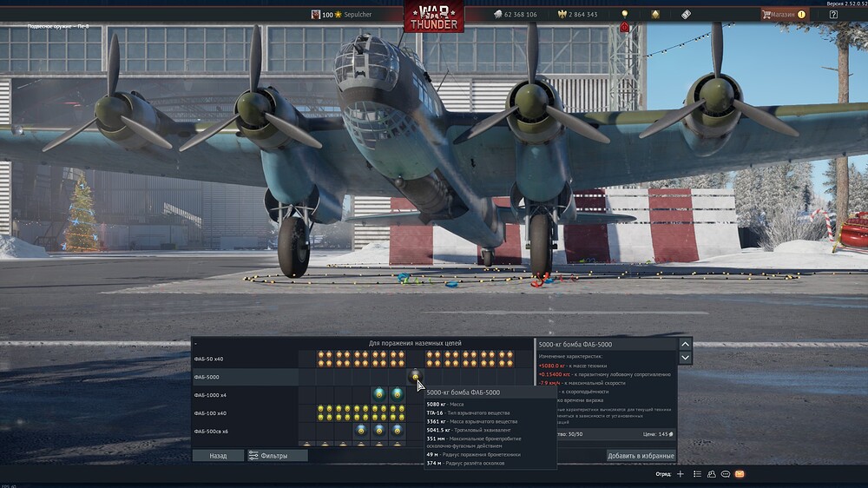
Task: Open the orange mail envelope icon
Action: [x=740, y=474]
